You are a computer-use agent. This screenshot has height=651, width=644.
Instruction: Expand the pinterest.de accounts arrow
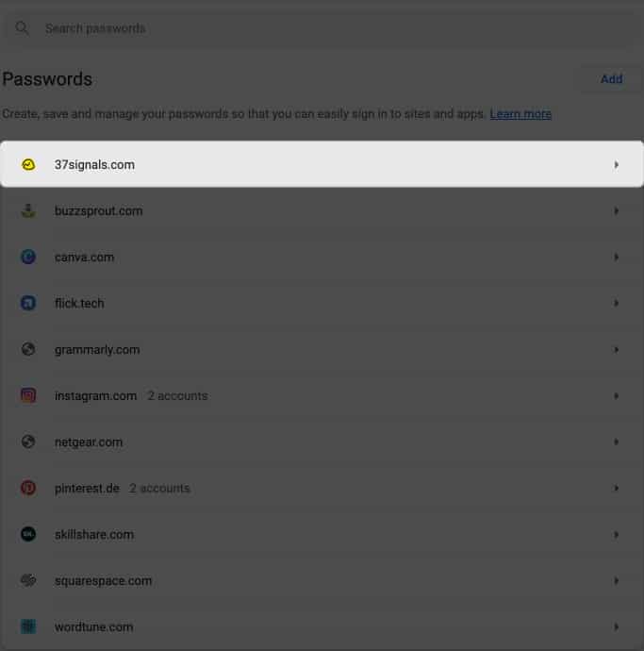pos(616,489)
